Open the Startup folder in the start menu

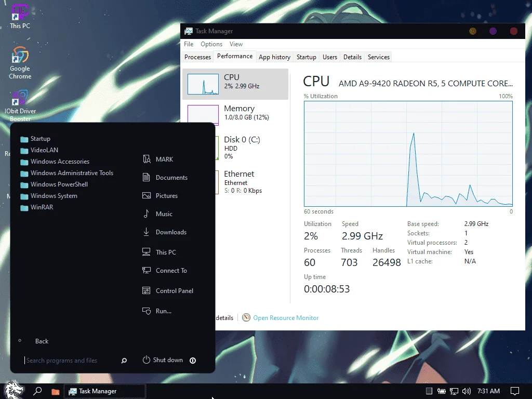35,139
